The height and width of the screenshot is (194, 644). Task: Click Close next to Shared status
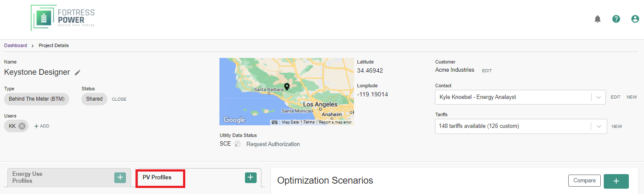click(119, 99)
